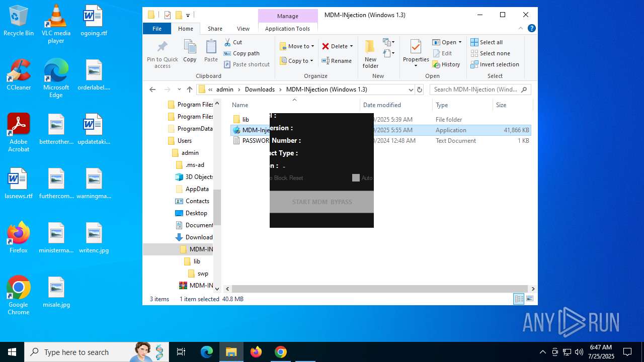Open the File menu tab
The width and height of the screenshot is (644, 362).
tap(157, 29)
